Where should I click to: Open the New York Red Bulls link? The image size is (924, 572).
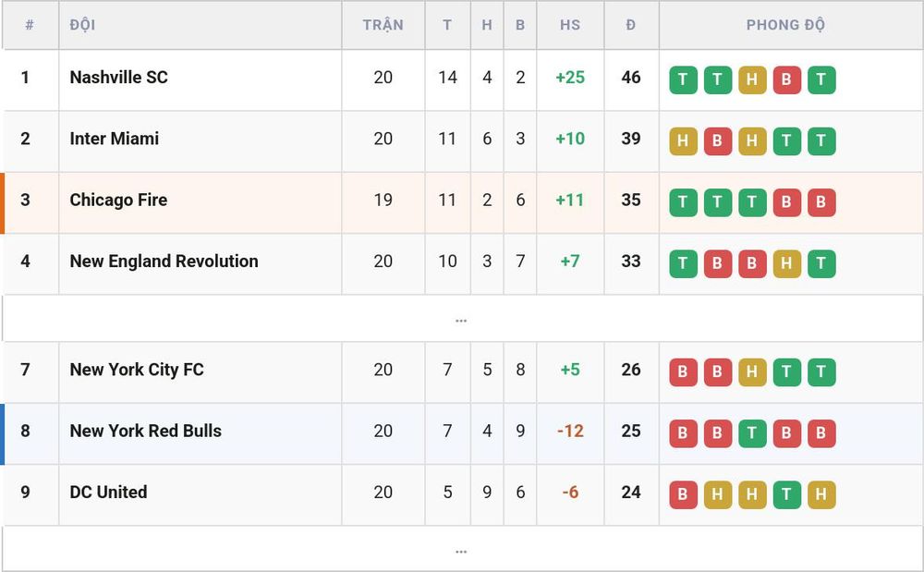(146, 431)
